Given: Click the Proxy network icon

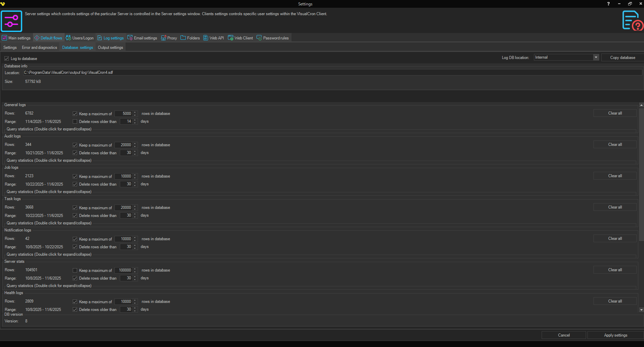Looking at the screenshot, I should tap(164, 38).
